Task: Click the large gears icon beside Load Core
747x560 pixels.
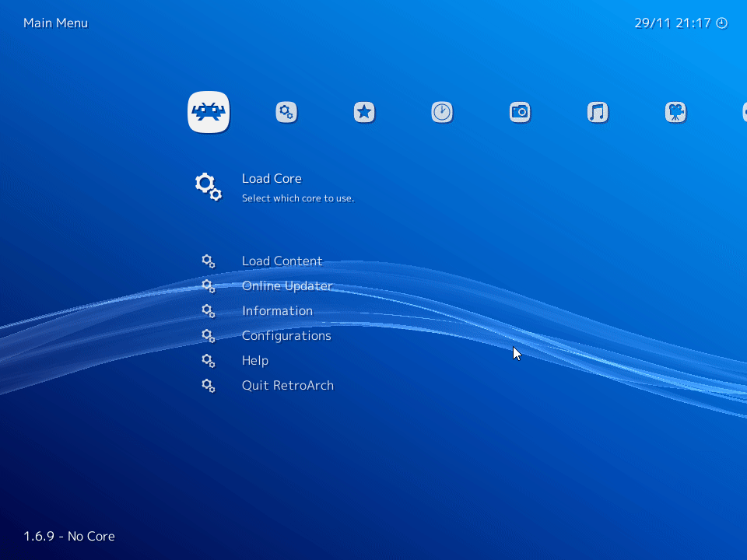Action: (x=208, y=187)
